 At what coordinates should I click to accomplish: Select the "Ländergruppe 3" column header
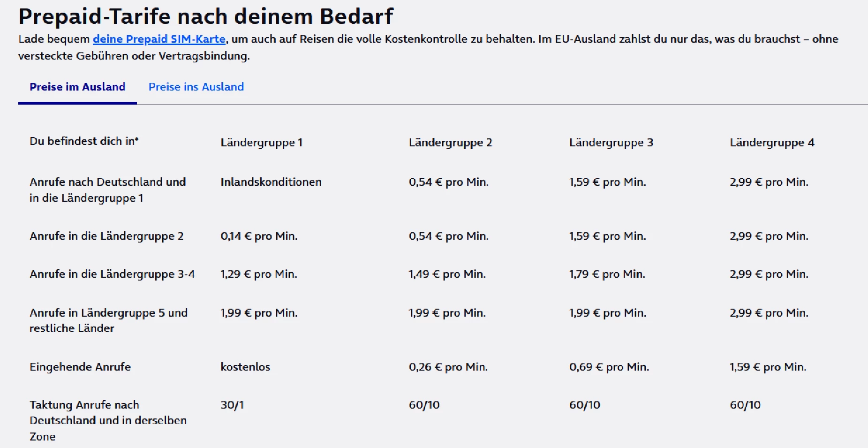611,143
